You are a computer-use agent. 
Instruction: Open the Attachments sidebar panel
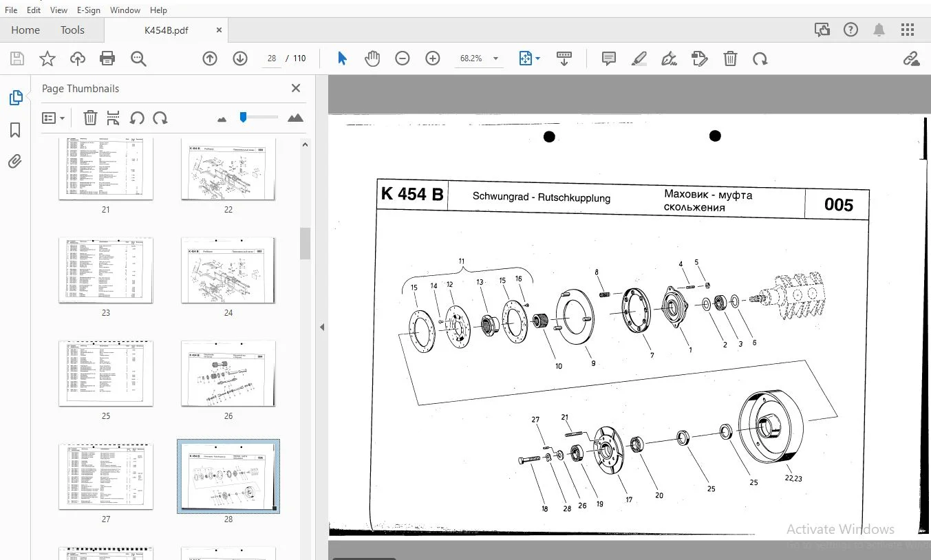15,162
